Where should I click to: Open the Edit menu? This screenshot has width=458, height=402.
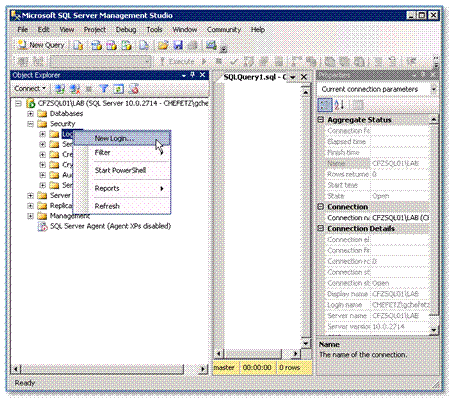coord(43,30)
